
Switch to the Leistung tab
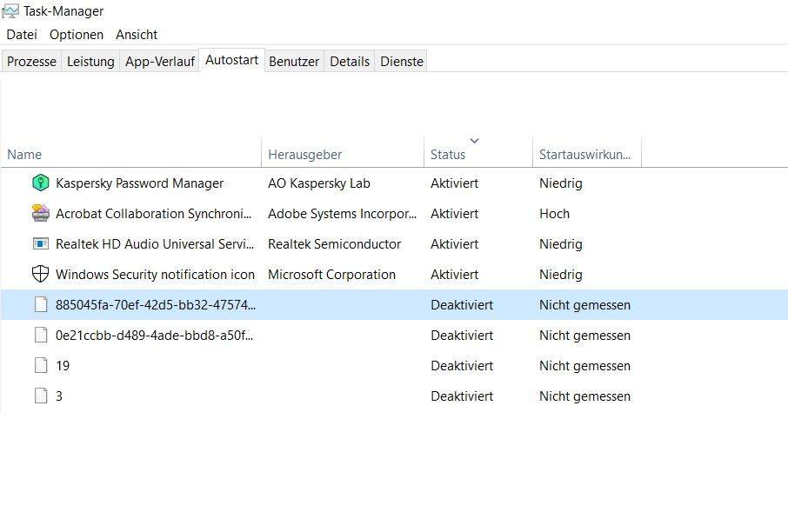point(90,62)
